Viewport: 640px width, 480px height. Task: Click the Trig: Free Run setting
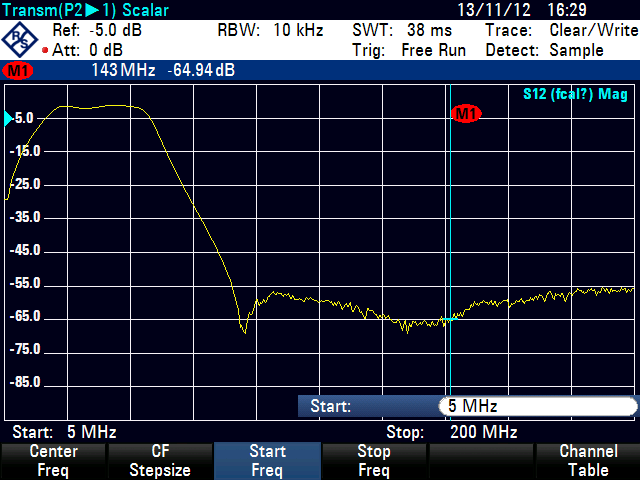[409, 51]
